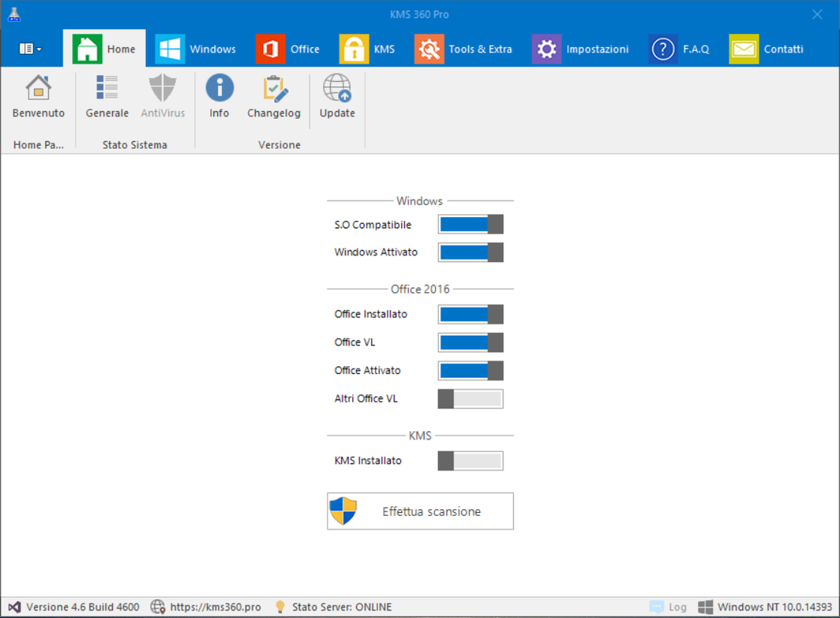840x618 pixels.
Task: Click the Office 2016 section heading
Action: pos(420,289)
